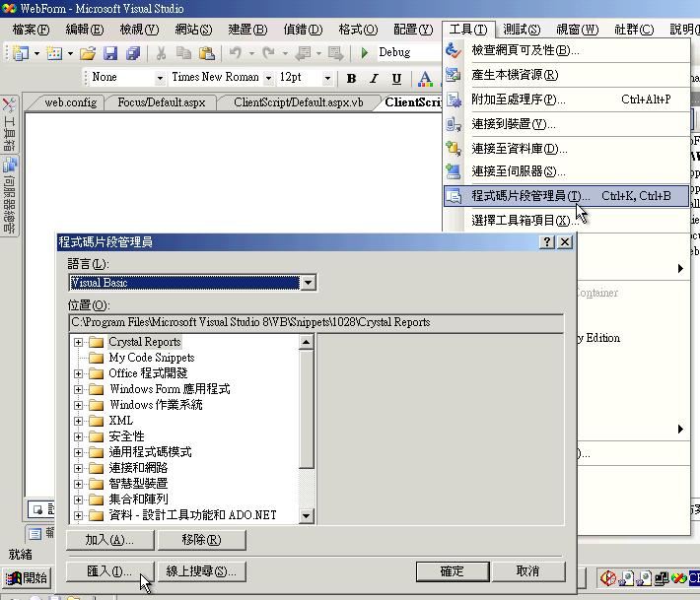
Task: Switch to the web.config tab
Action: coord(71,102)
